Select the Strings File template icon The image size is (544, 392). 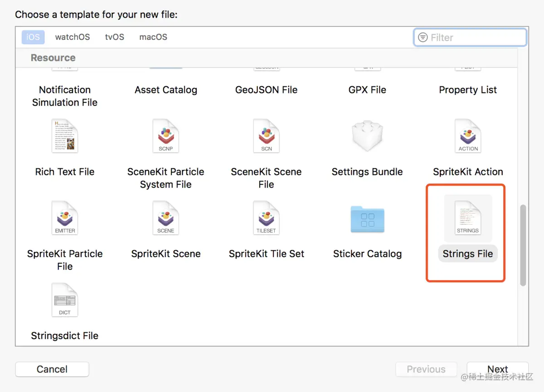click(468, 218)
